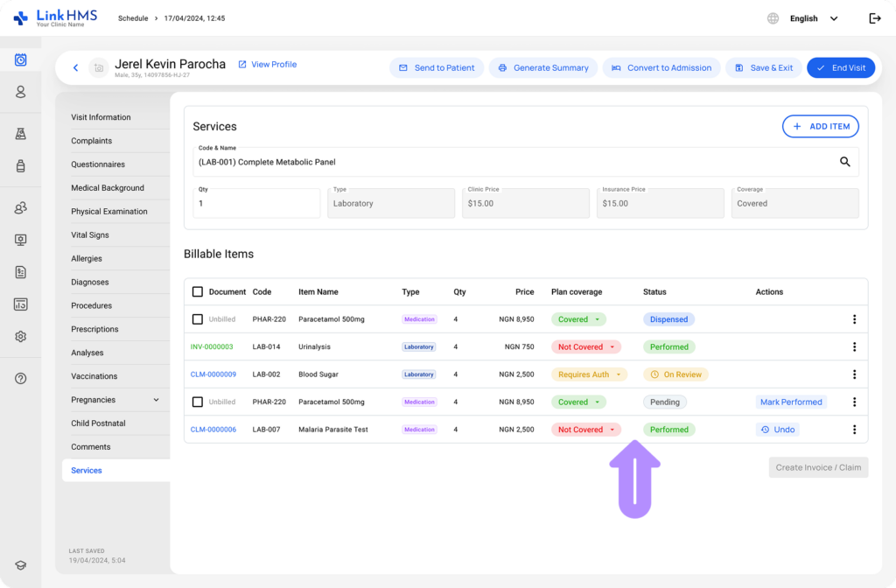This screenshot has height=588, width=896.
Task: Open actions menu for Blood Sugar row
Action: tap(854, 374)
